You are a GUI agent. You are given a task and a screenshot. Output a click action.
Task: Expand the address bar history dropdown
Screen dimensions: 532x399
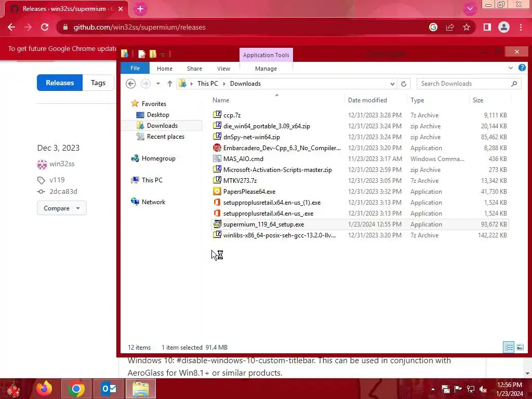point(392,84)
